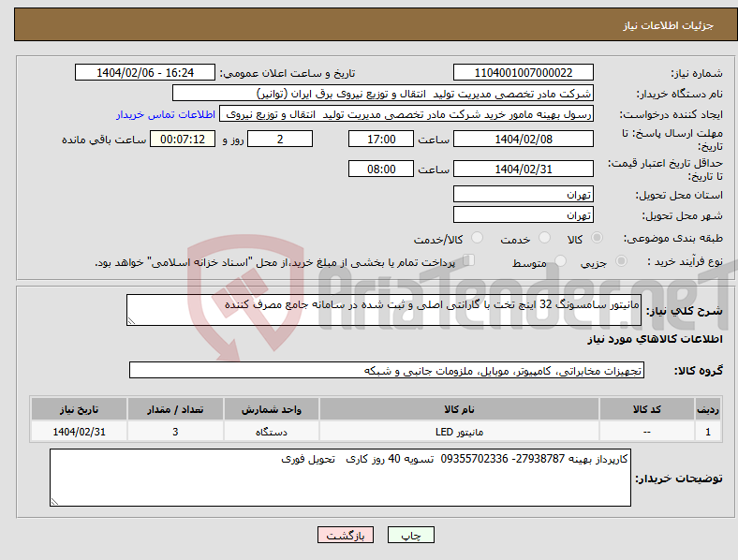The image size is (738, 560).
Task: Click the table date cell 1404/02/31
Action: [x=79, y=432]
